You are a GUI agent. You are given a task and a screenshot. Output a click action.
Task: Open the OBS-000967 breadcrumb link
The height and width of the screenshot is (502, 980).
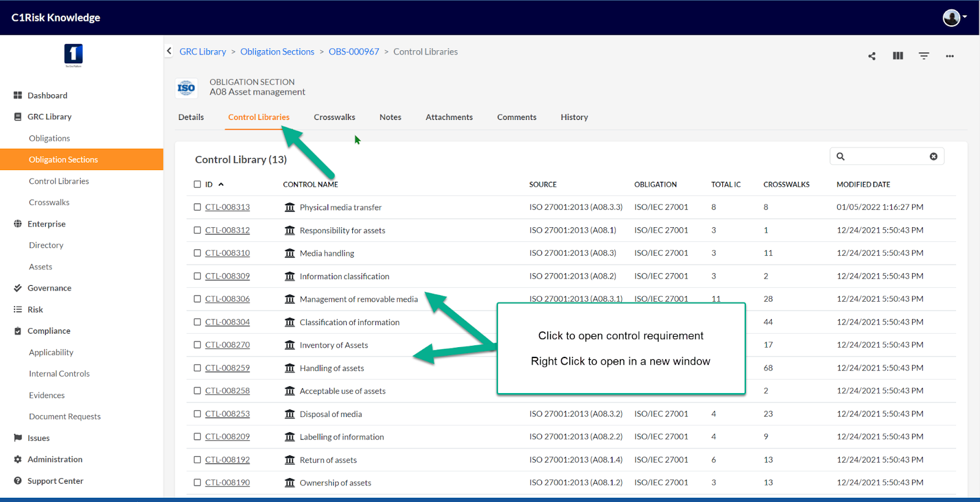(x=354, y=51)
